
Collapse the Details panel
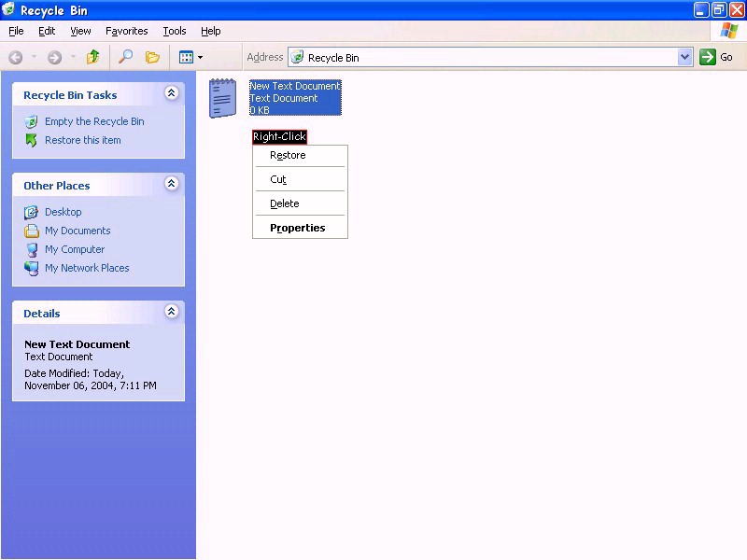click(x=172, y=312)
